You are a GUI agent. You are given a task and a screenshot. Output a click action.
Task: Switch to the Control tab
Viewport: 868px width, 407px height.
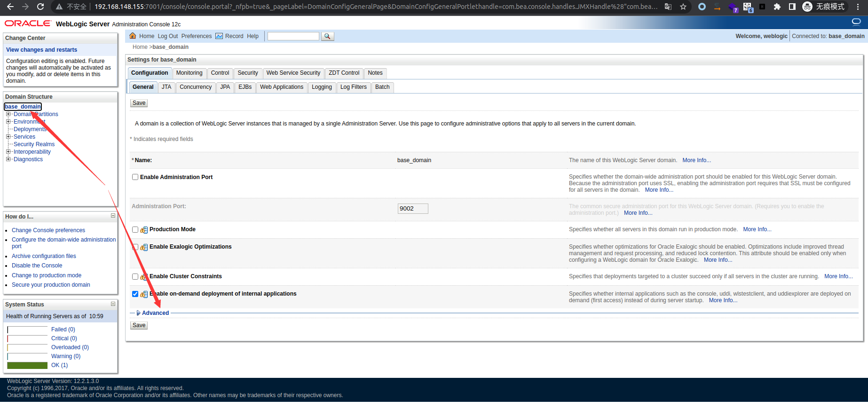tap(220, 73)
